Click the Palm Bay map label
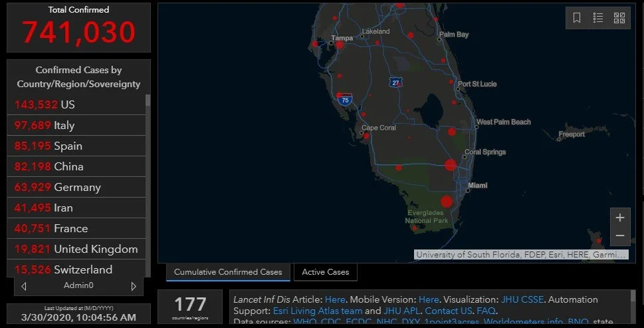Image resolution: width=644 pixels, height=328 pixels. 454,35
